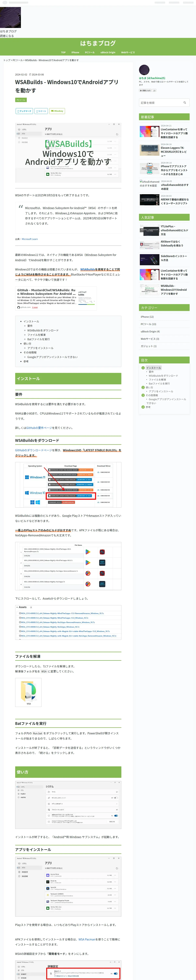This screenshot has width=196, height=980.
Task: Click the magnifier search icon in sidebar
Action: (185, 103)
